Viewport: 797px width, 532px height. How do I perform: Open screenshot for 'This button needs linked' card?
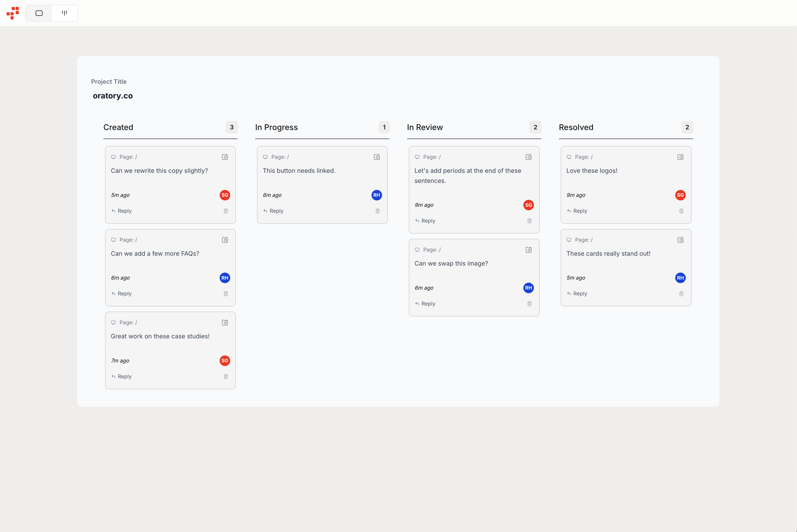(x=376, y=157)
